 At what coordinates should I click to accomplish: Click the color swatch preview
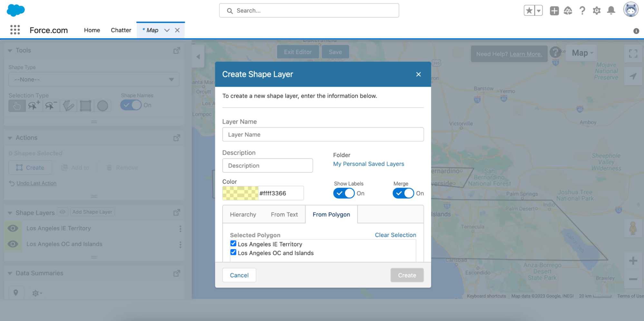pos(240,193)
